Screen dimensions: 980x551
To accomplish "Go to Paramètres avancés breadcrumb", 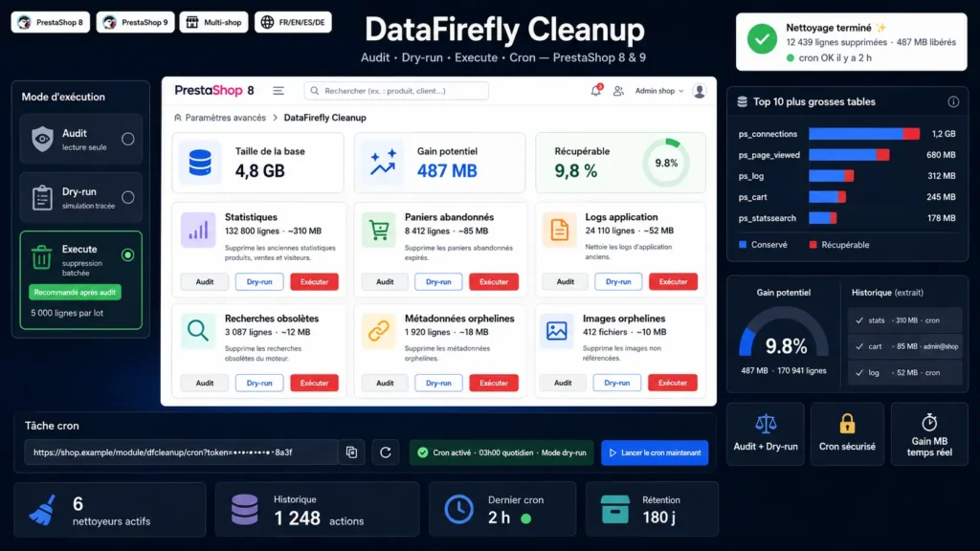I will tap(225, 118).
